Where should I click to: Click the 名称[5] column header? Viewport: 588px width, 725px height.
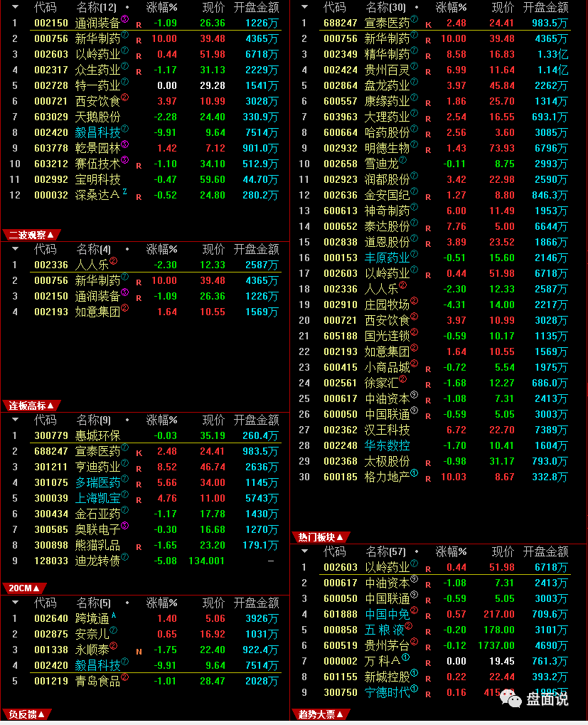93,603
